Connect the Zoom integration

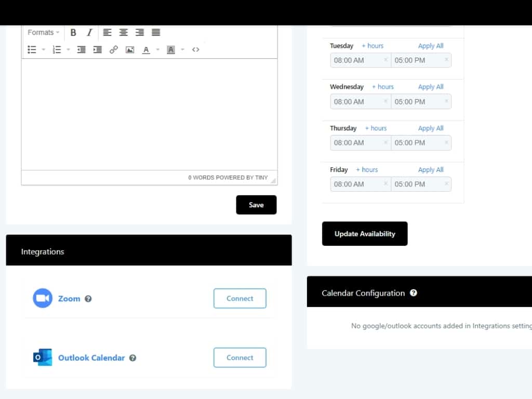240,299
